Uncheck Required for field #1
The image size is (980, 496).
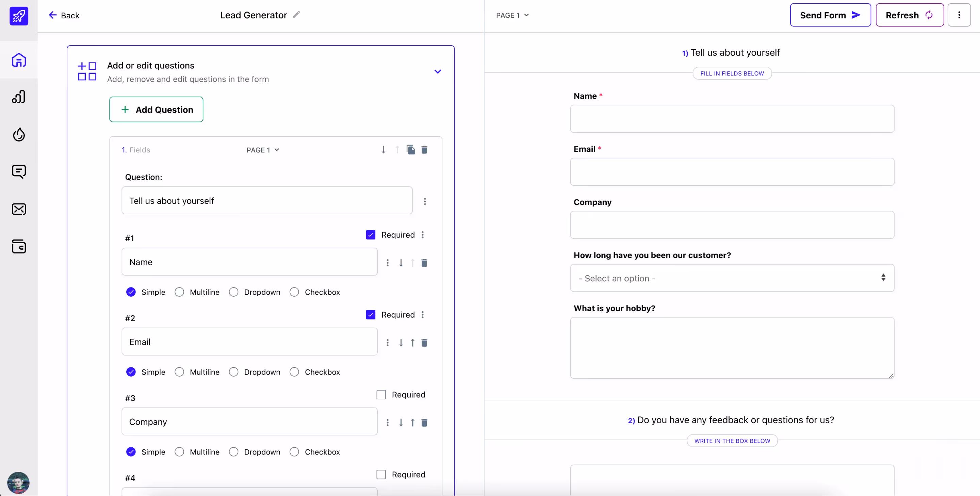pos(371,235)
